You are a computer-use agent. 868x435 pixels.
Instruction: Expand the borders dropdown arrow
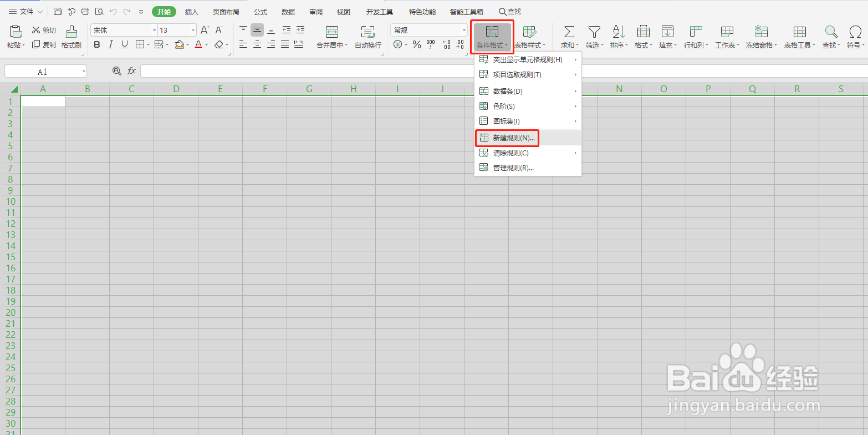pyautogui.click(x=148, y=44)
